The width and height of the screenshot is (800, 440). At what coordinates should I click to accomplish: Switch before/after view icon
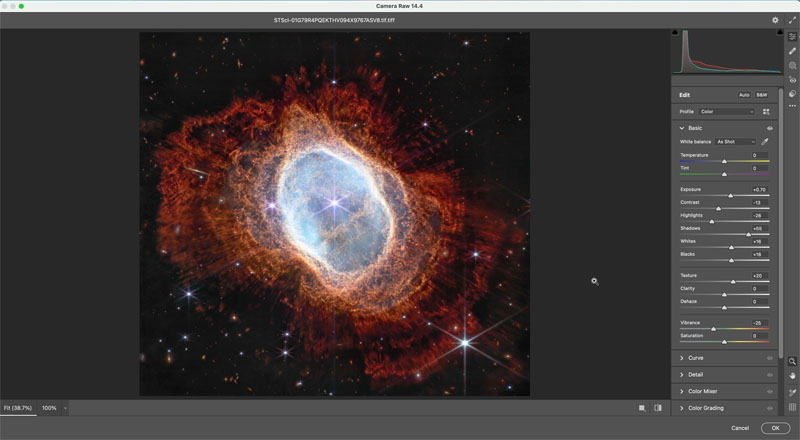(x=658, y=408)
